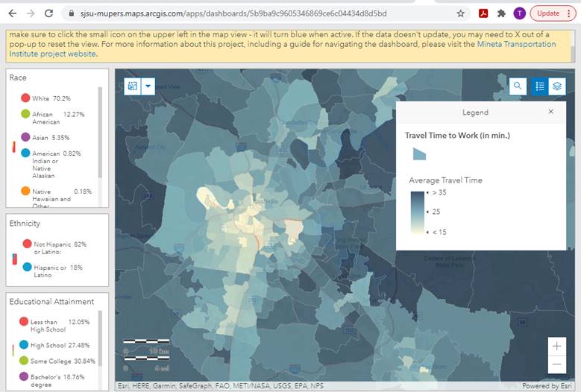
Task: Click the red Not Hispanic swatch
Action: click(x=27, y=244)
